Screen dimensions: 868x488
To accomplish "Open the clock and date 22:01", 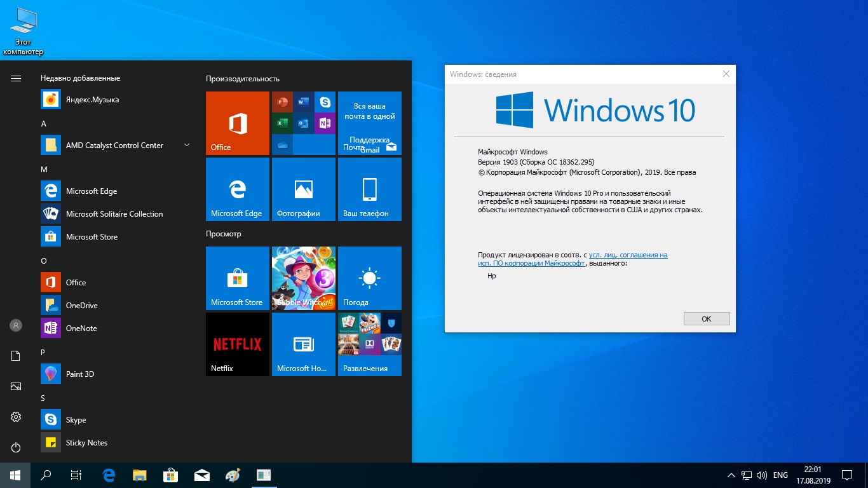I will pos(813,475).
